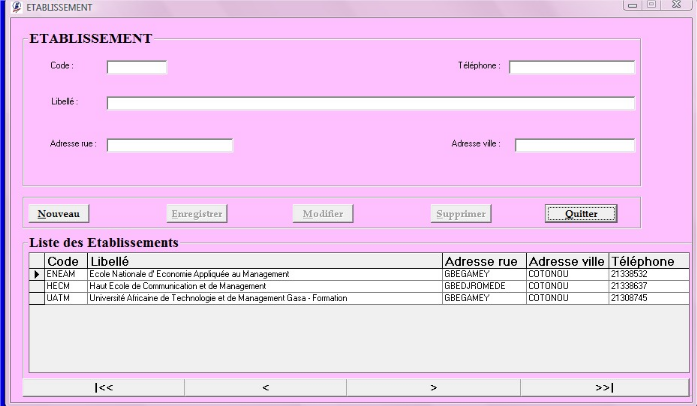Click the Nouveau button
697x406 pixels.
pos(58,213)
